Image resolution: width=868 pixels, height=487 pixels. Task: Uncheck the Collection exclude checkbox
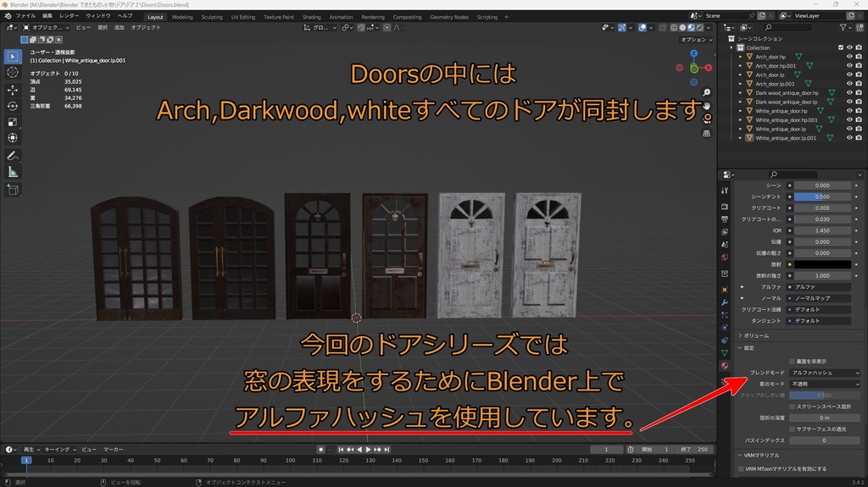[x=840, y=47]
